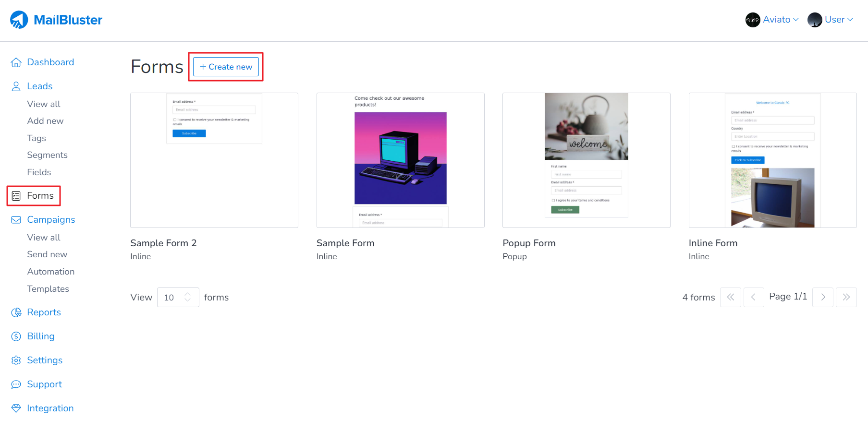Image resolution: width=868 pixels, height=431 pixels.
Task: Change forms per page using the 10 selector
Action: [x=178, y=298]
